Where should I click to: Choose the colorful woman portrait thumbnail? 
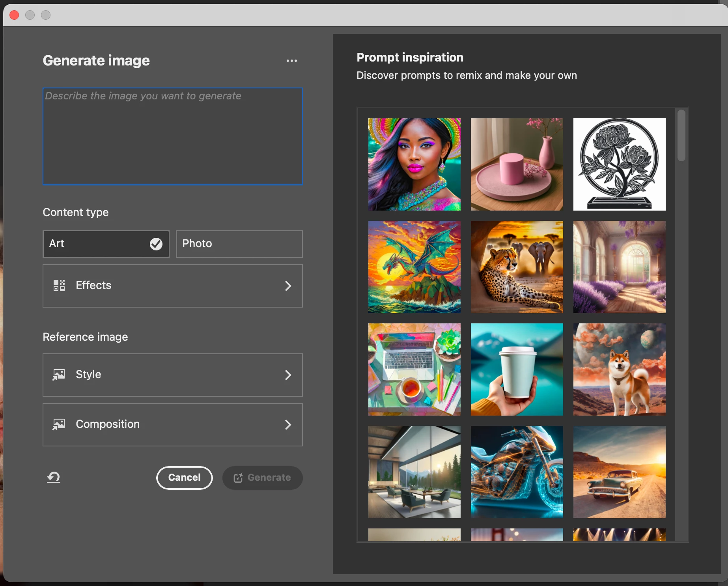click(414, 164)
